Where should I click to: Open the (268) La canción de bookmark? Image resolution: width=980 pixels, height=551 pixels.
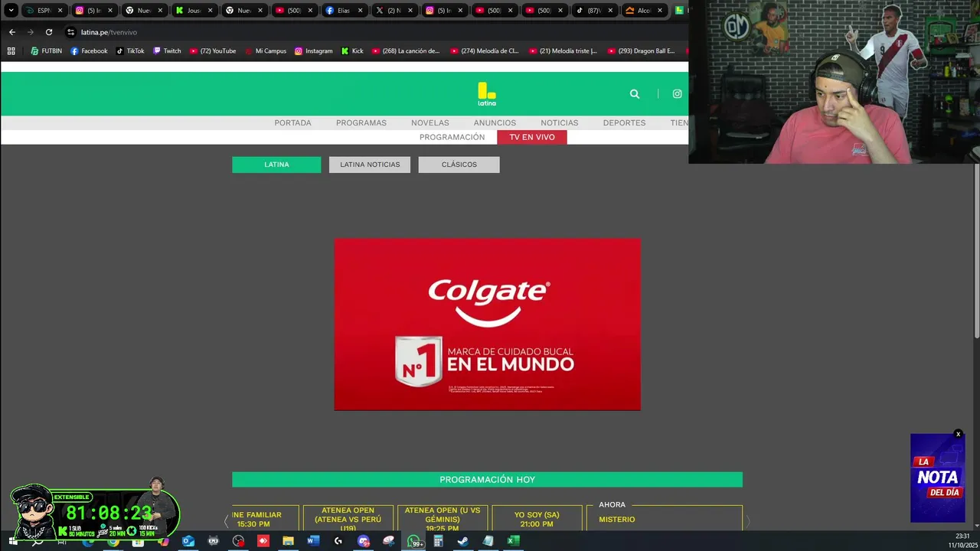click(x=406, y=51)
